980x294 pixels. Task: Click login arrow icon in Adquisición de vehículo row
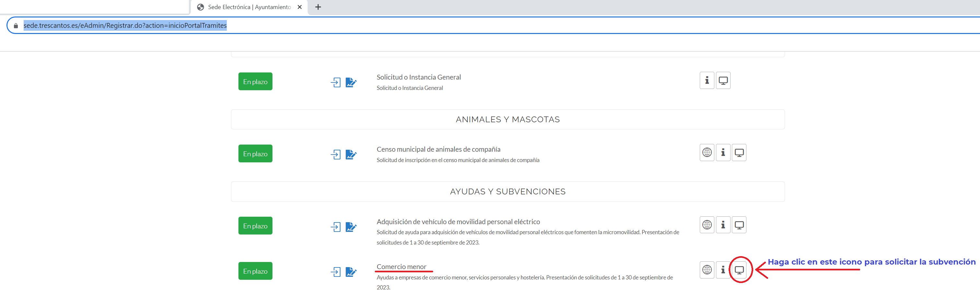(336, 227)
